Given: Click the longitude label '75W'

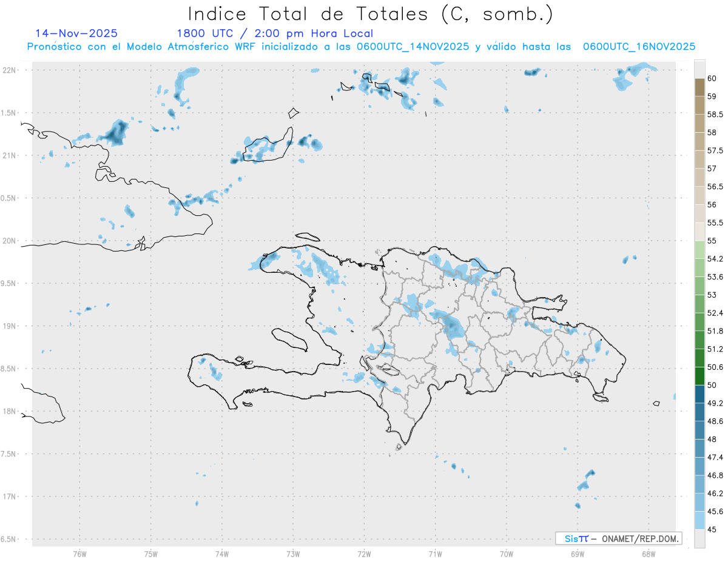Looking at the screenshot, I should (x=151, y=554).
